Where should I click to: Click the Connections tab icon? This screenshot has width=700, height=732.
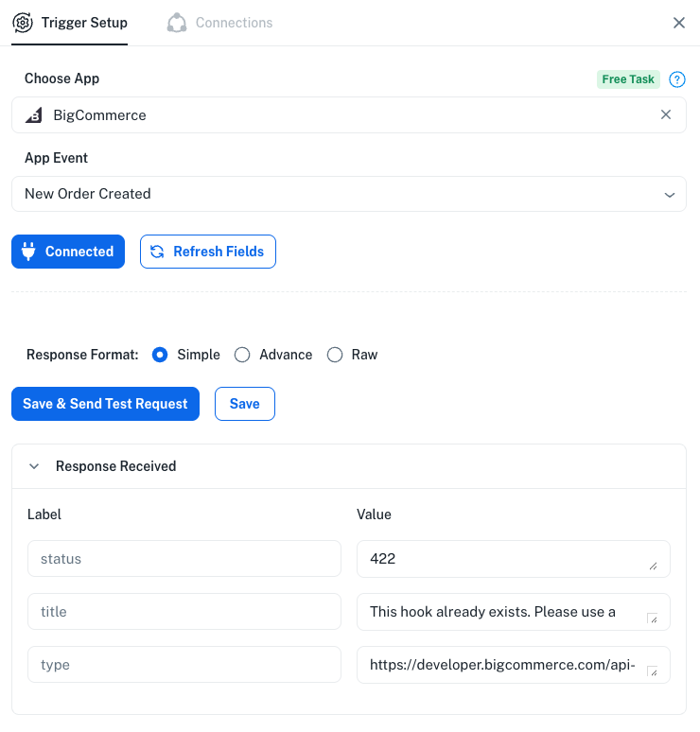click(x=177, y=23)
